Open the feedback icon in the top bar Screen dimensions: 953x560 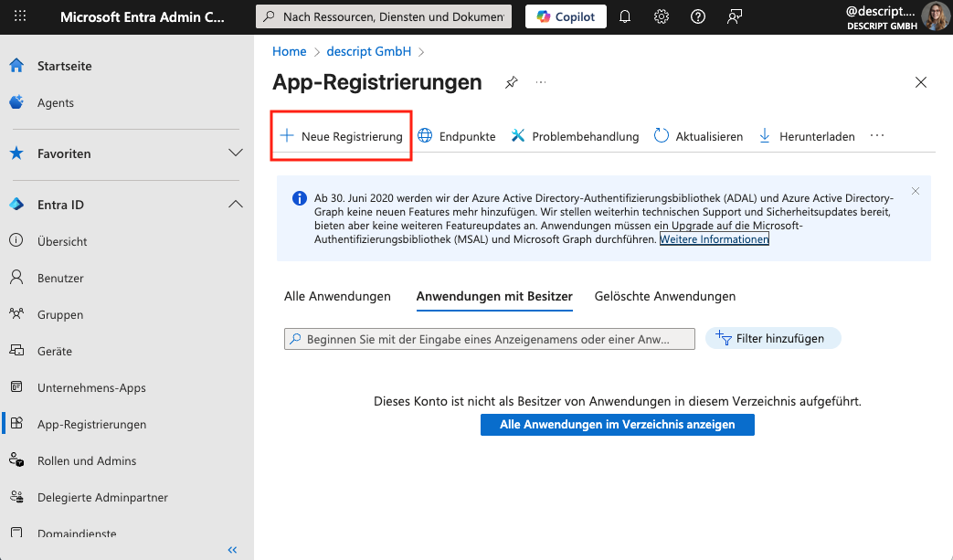(x=735, y=16)
